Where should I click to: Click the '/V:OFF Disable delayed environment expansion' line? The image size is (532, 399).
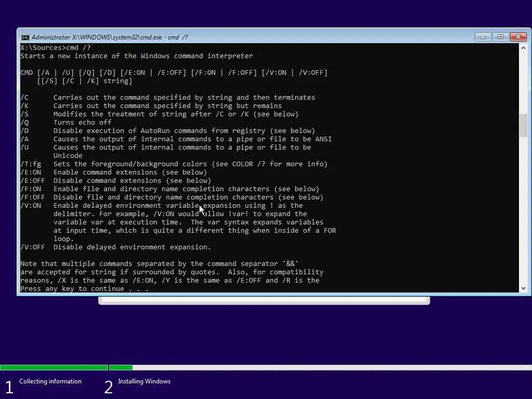coord(116,247)
